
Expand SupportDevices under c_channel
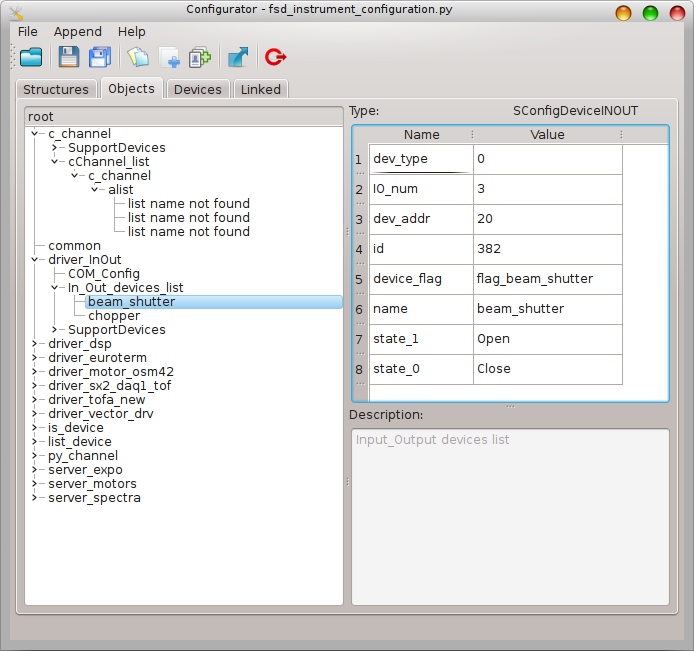click(x=56, y=148)
